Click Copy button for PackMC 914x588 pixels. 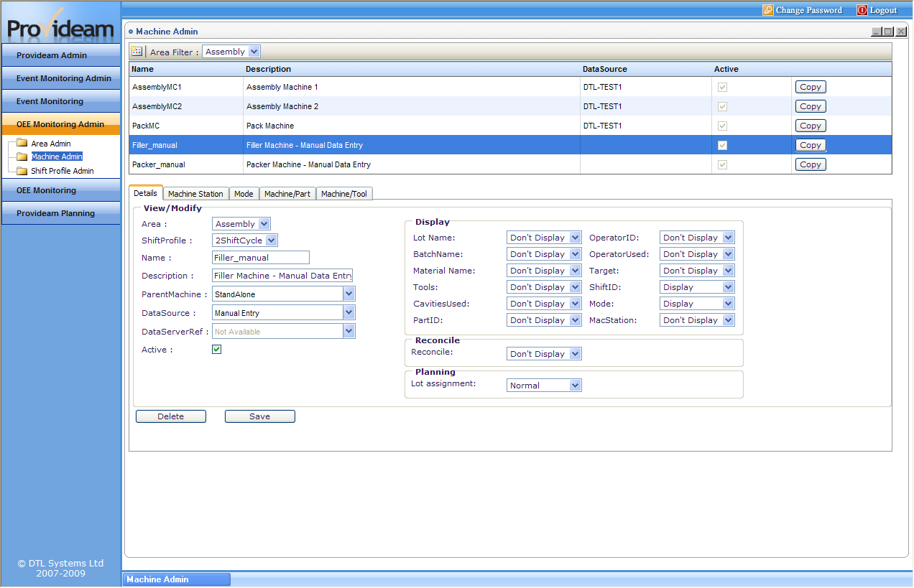pyautogui.click(x=811, y=126)
